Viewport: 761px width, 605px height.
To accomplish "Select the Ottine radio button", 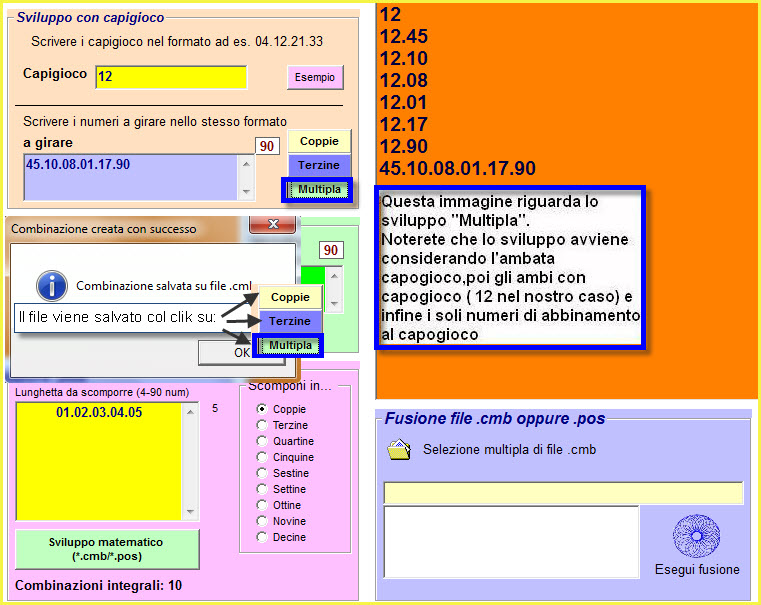I will 262,505.
